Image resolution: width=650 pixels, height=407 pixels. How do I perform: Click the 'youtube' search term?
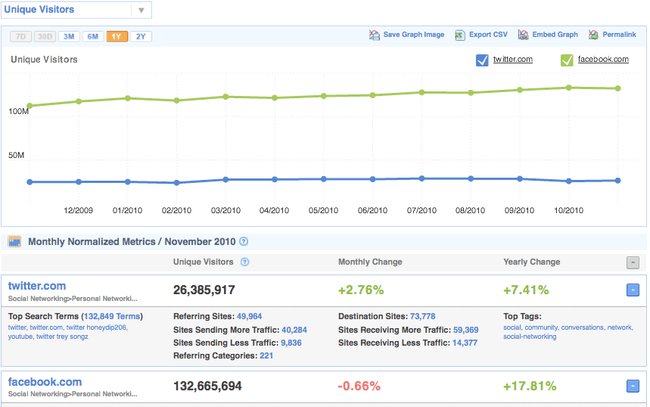20,337
